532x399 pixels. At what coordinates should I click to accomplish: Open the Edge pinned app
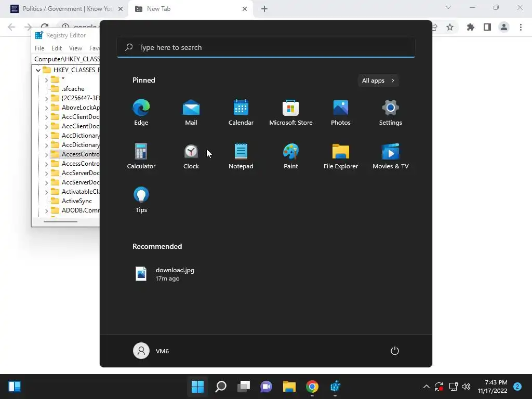(141, 112)
